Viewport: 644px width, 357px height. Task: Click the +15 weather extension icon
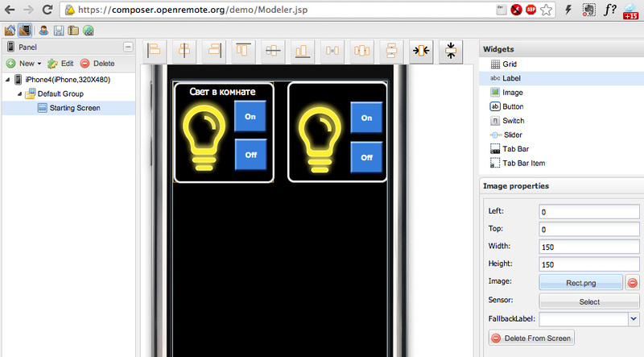pyautogui.click(x=630, y=10)
